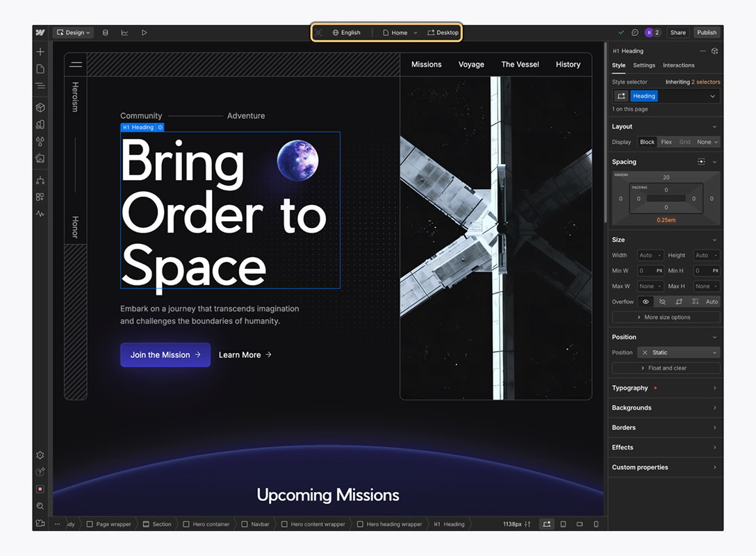
Task: Click the create component cube icon
Action: coord(714,51)
